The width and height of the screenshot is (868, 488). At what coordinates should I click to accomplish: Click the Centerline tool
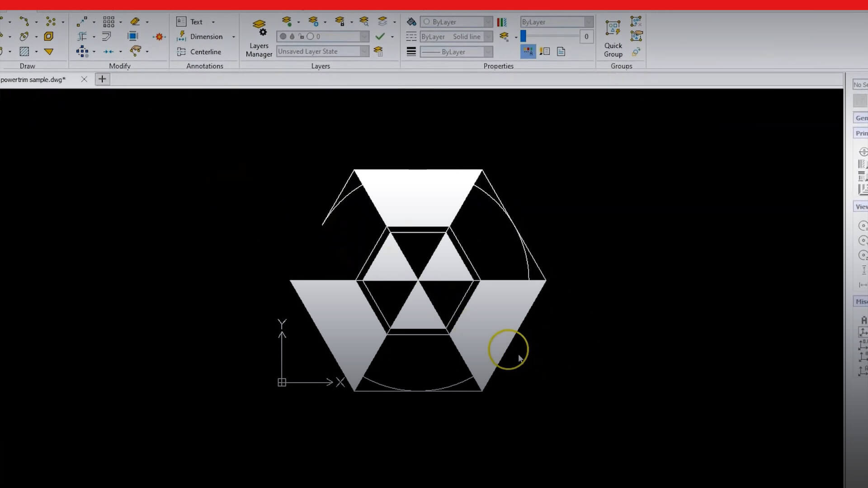point(199,52)
